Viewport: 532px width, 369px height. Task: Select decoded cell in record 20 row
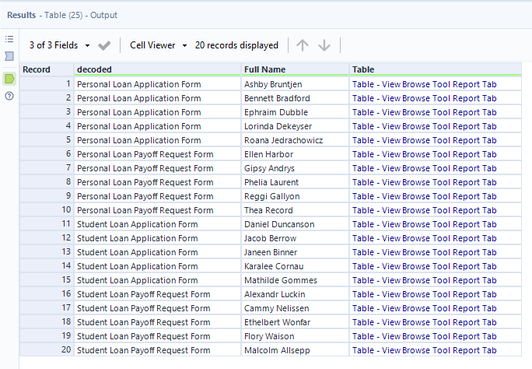point(157,350)
